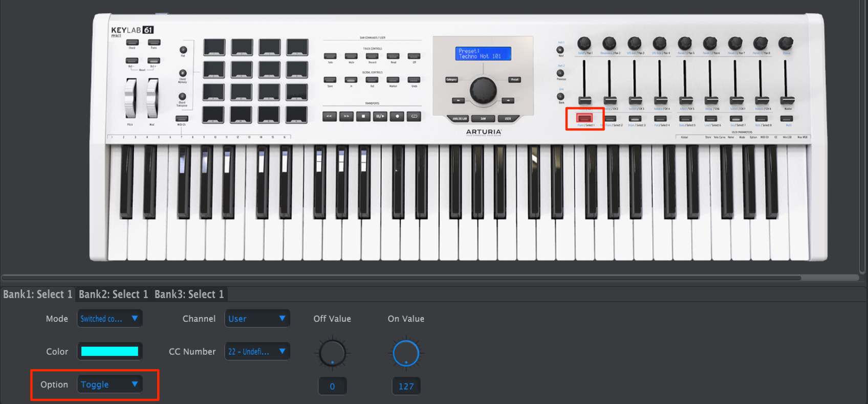
Task: Click the first drum pad in top row
Action: 214,47
